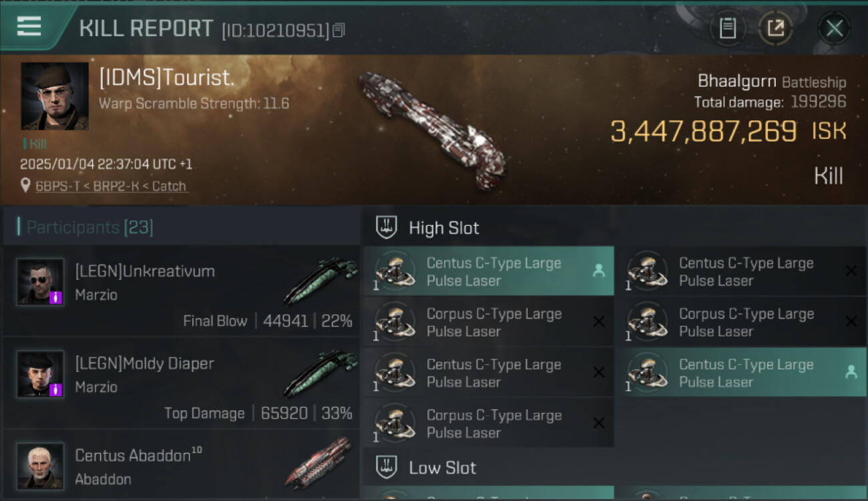Image resolution: width=868 pixels, height=501 pixels.
Task: Click the Centus Abaddon participant portrait
Action: [x=40, y=466]
